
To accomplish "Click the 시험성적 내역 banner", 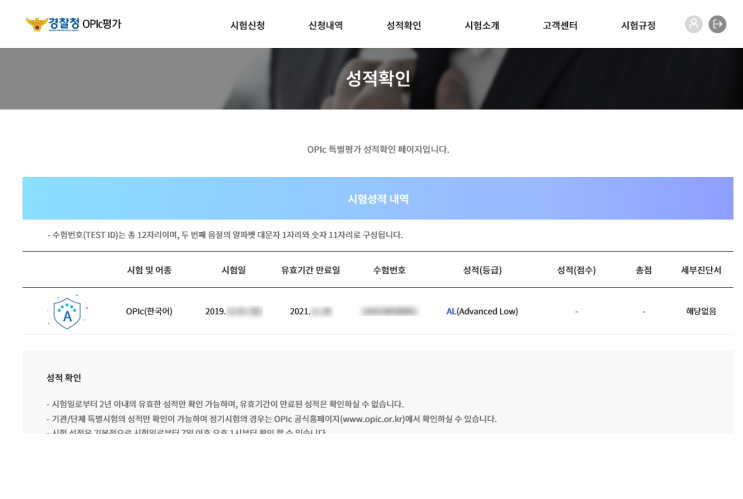I will pyautogui.click(x=378, y=199).
